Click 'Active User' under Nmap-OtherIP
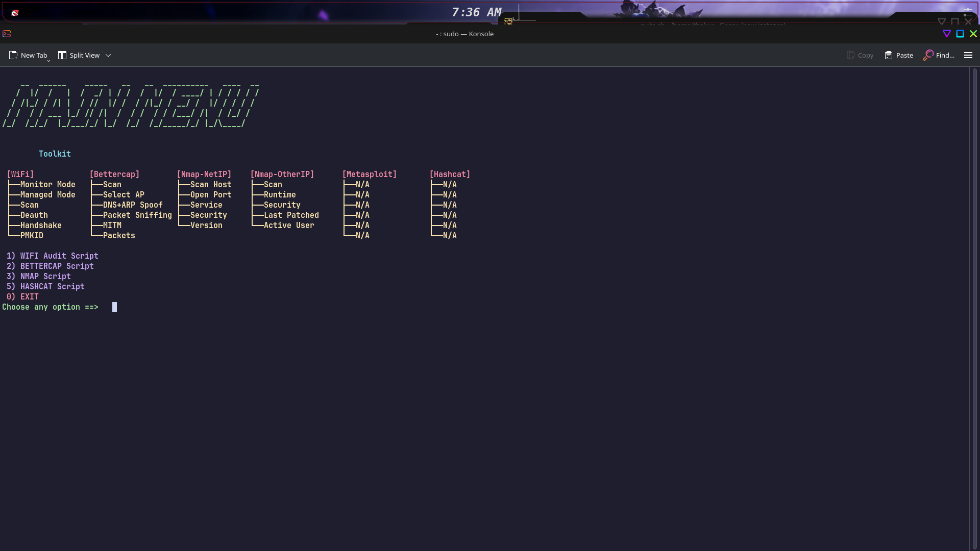The width and height of the screenshot is (980, 551). pyautogui.click(x=289, y=225)
